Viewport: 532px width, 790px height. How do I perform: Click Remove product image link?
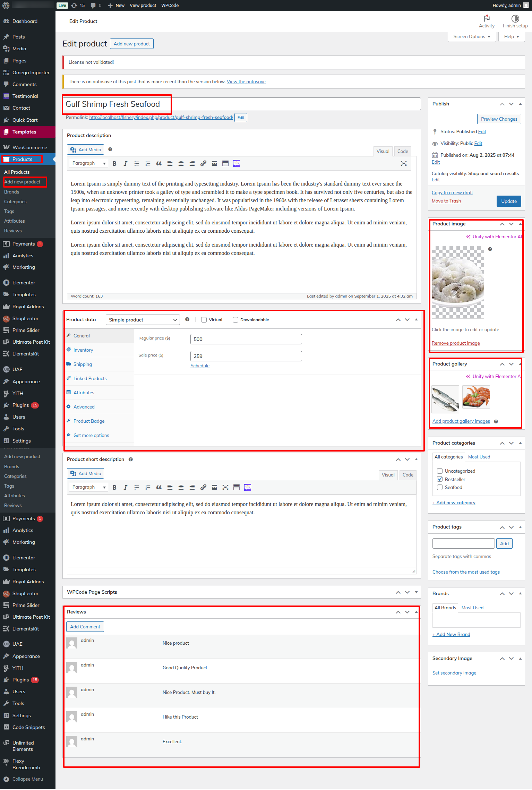456,343
